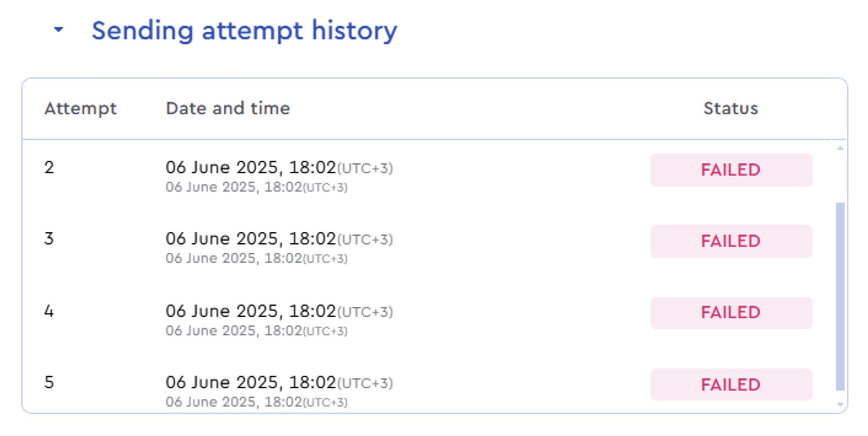Click the Attempt column header
Screen dimensions: 868x436
click(81, 108)
